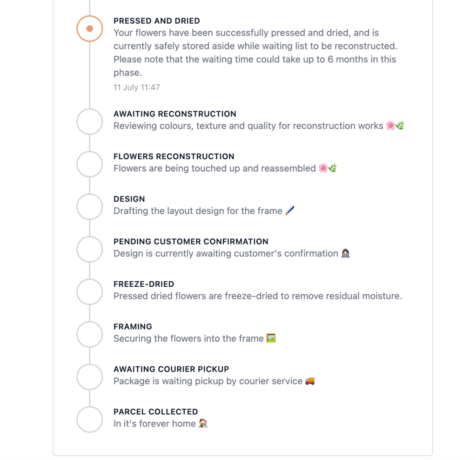Click the 'AWAITING COURIER PICKUP' heading
476x460 pixels.
(171, 369)
